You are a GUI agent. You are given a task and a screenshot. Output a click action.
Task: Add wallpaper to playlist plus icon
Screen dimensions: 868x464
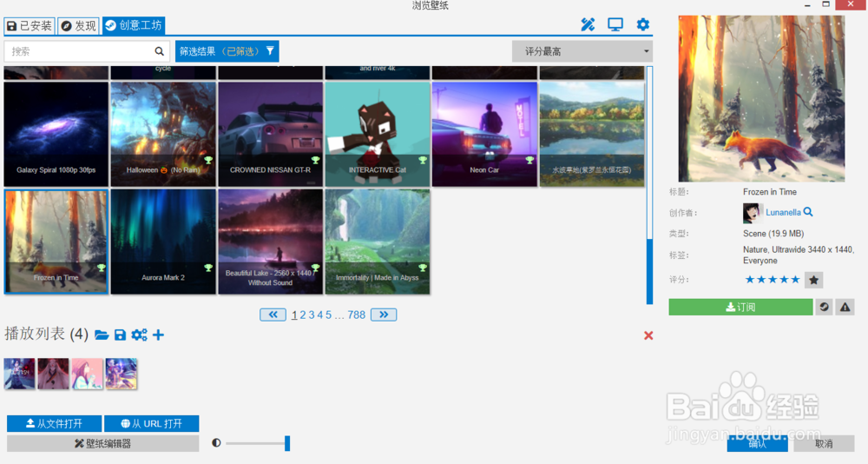(x=158, y=335)
